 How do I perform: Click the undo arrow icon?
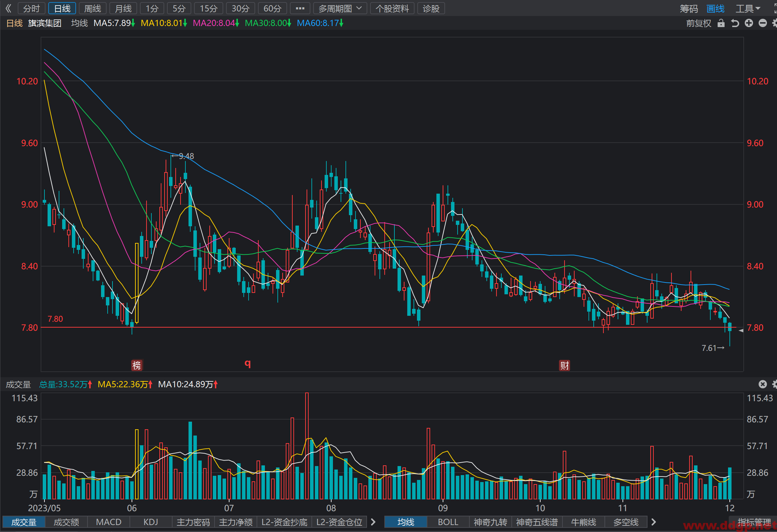[735, 23]
